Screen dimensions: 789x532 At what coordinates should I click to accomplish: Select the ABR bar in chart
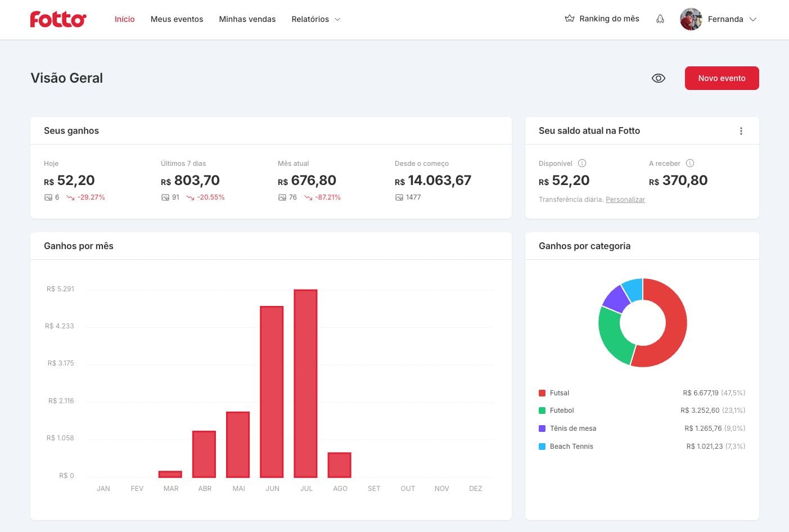pos(204,454)
